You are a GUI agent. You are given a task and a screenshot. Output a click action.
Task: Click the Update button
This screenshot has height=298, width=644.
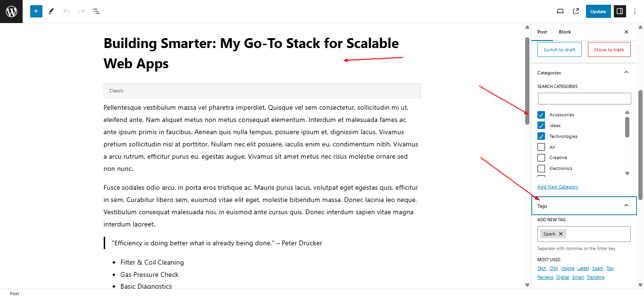598,11
